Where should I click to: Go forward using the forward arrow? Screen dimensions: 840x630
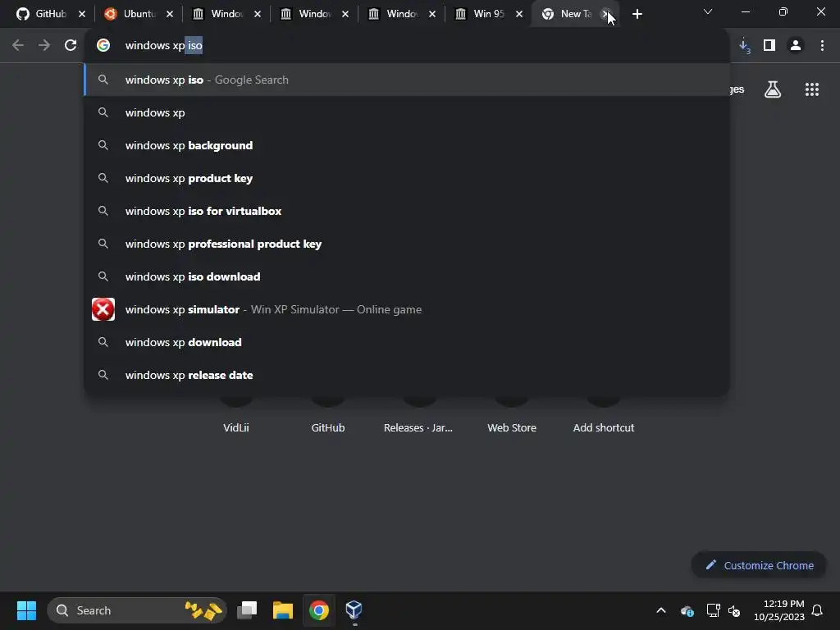point(44,46)
